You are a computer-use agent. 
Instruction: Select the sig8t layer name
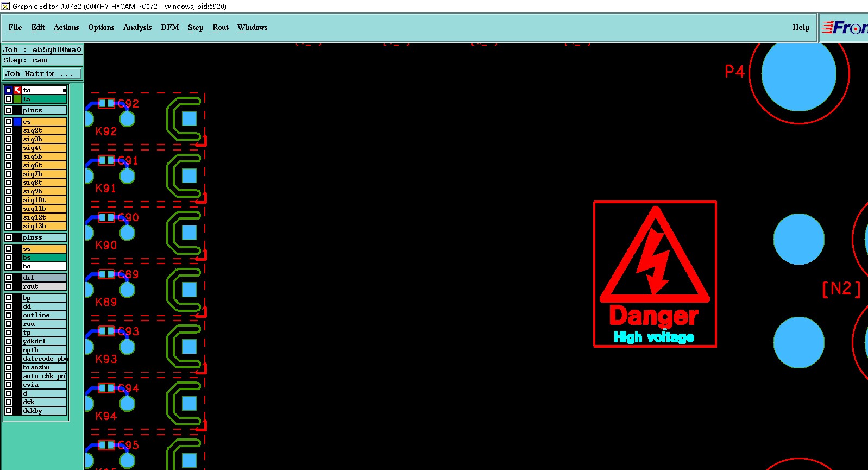[45, 183]
